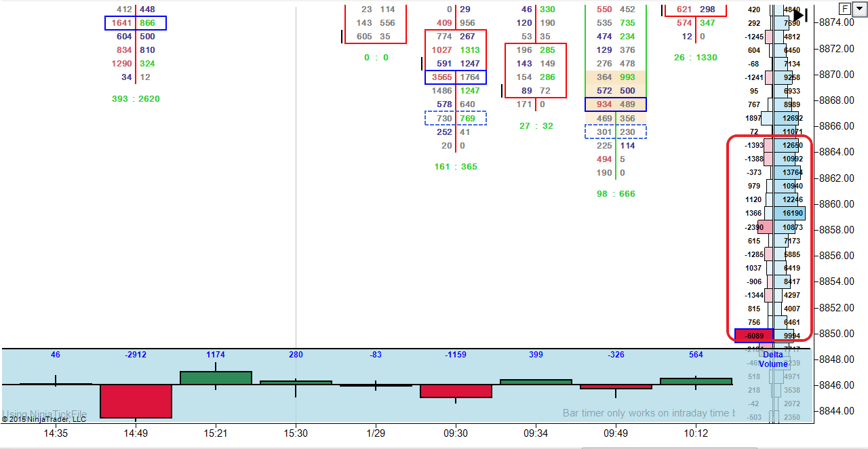Select the green candle above 10:12

click(696, 381)
